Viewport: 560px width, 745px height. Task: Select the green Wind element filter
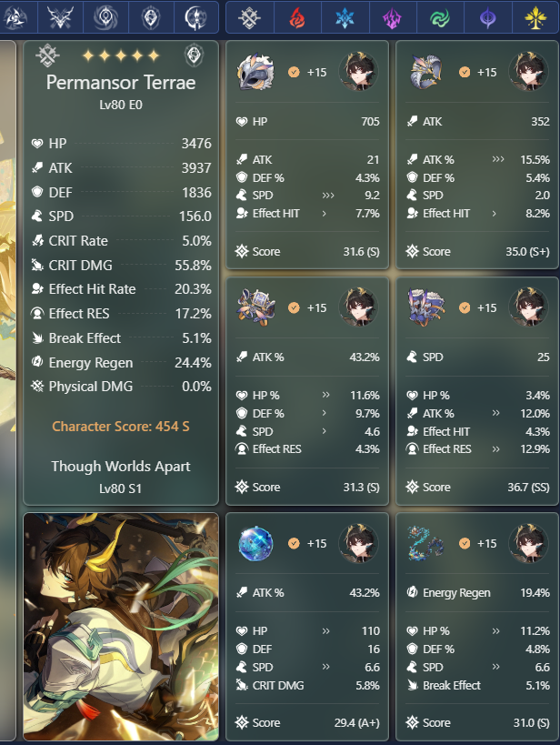(x=440, y=18)
